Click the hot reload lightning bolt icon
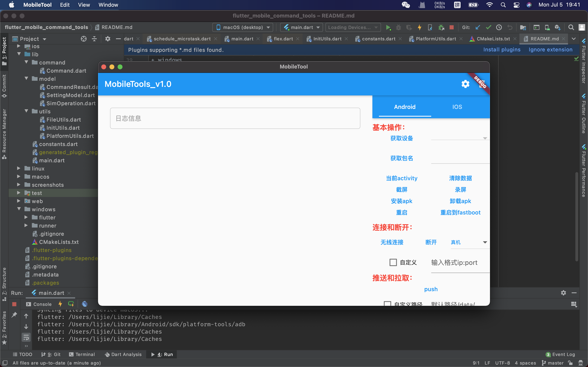Viewport: 588px width, 367px height. click(x=419, y=27)
